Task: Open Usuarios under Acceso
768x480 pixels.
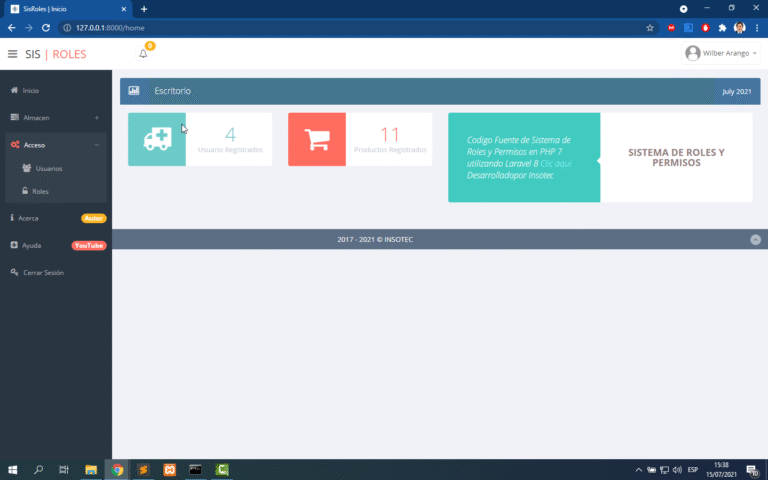Action: click(49, 168)
